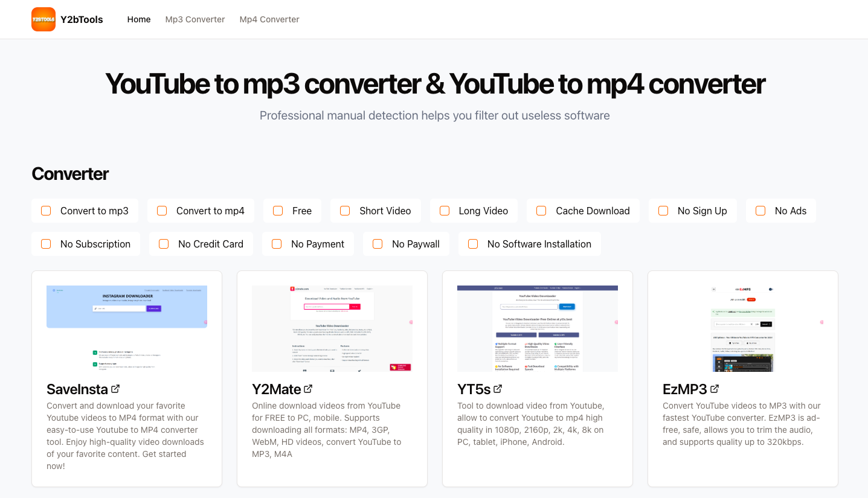Toggle the No Sign Up checkbox
The width and height of the screenshot is (868, 498).
point(663,211)
